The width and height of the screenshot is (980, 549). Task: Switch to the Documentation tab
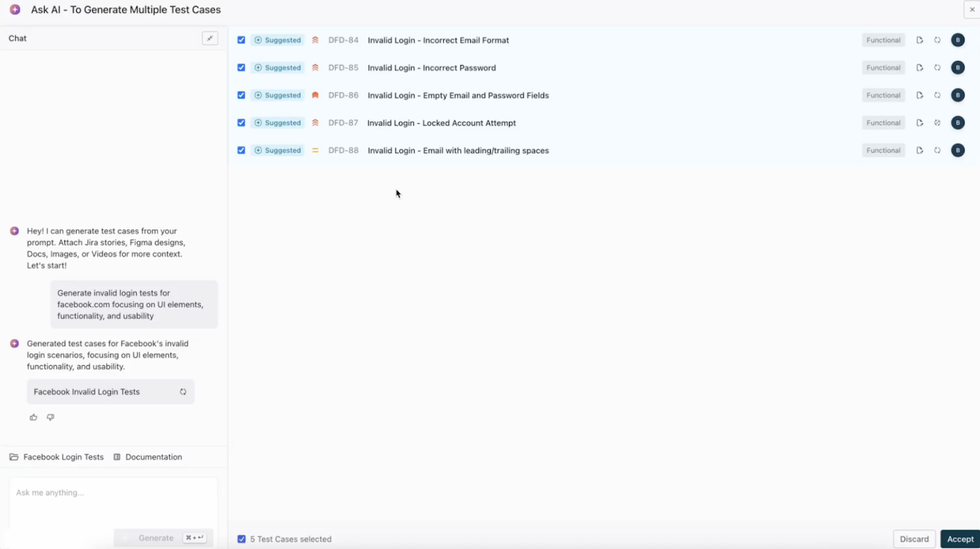point(147,457)
